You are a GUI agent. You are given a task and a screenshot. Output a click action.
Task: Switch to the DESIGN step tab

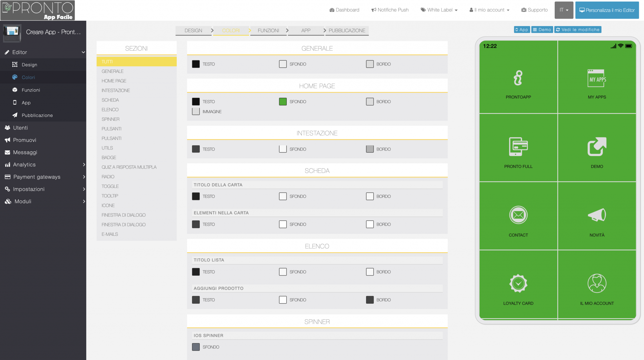tap(193, 30)
